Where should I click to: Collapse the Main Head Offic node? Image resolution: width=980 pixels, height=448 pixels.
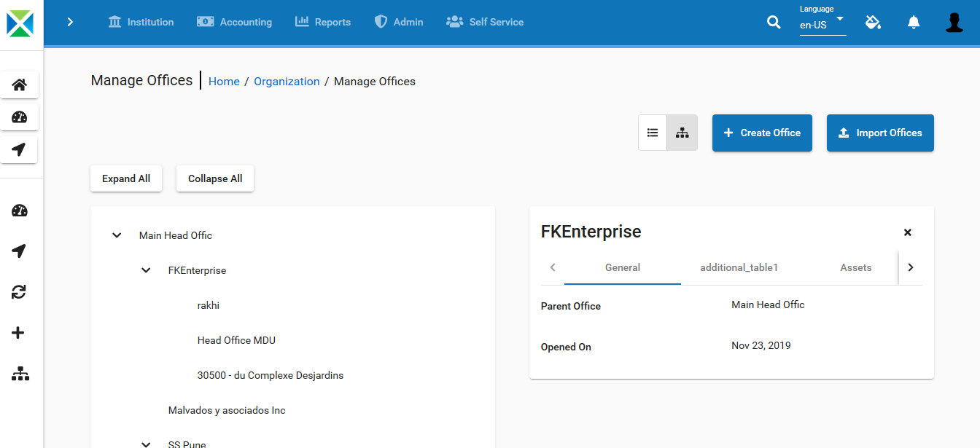[x=117, y=235]
